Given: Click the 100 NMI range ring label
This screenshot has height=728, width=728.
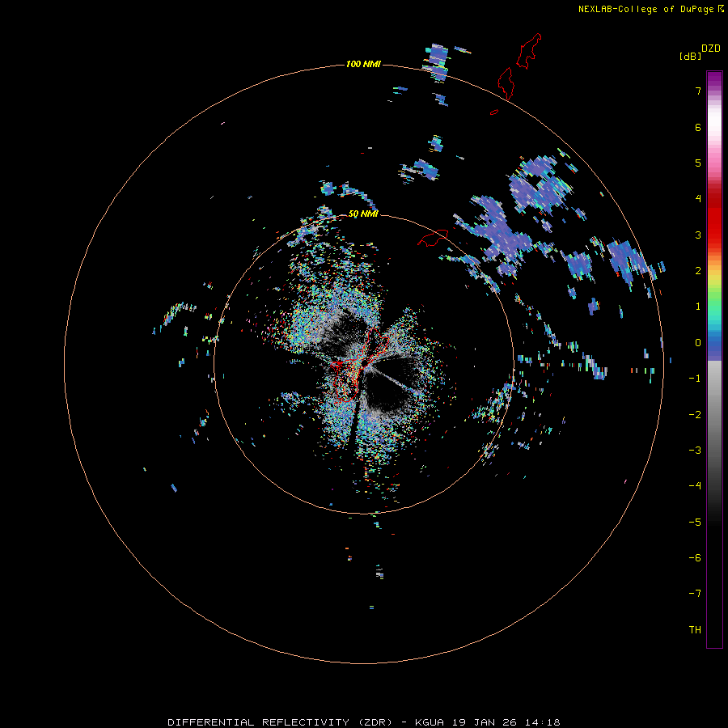Looking at the screenshot, I should coord(363,64).
